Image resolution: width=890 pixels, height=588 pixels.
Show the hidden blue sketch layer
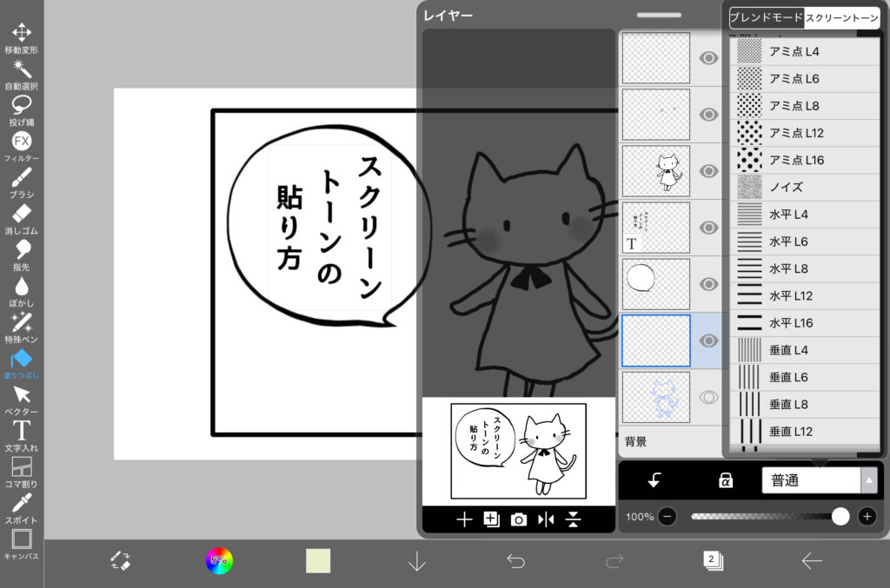[708, 397]
